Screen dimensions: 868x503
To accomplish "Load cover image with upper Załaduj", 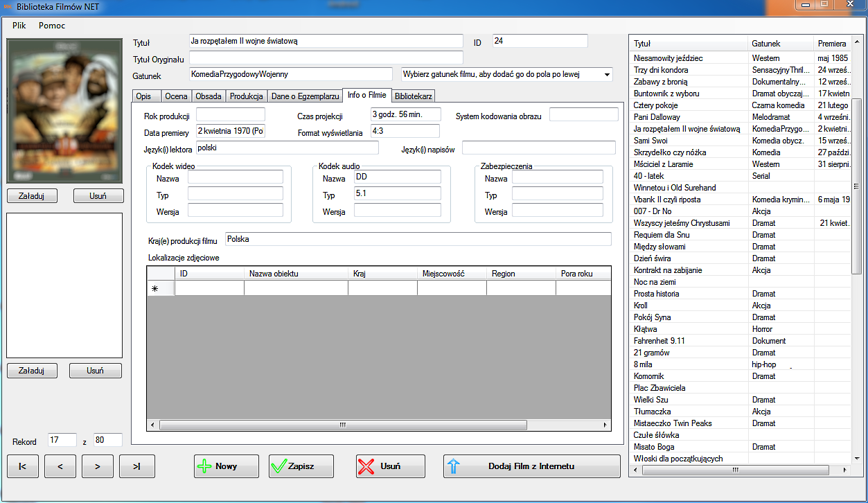I will point(31,196).
